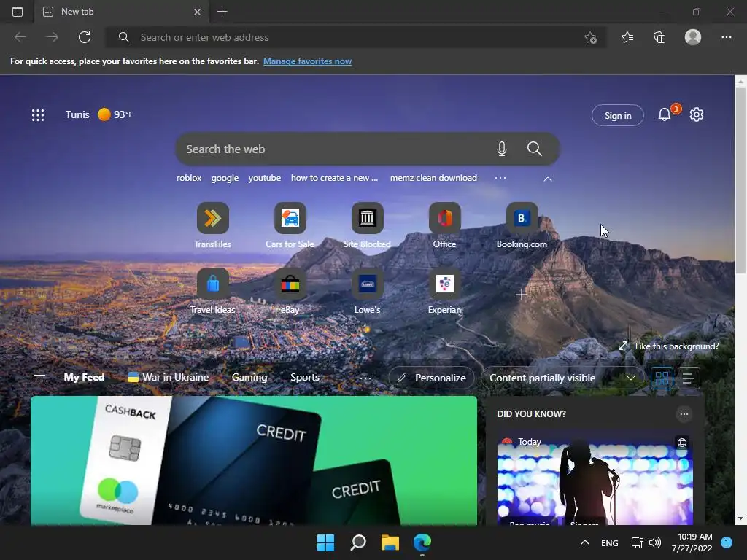Collapse the quick links section chevron
Viewport: 747px width, 560px height.
tap(548, 179)
